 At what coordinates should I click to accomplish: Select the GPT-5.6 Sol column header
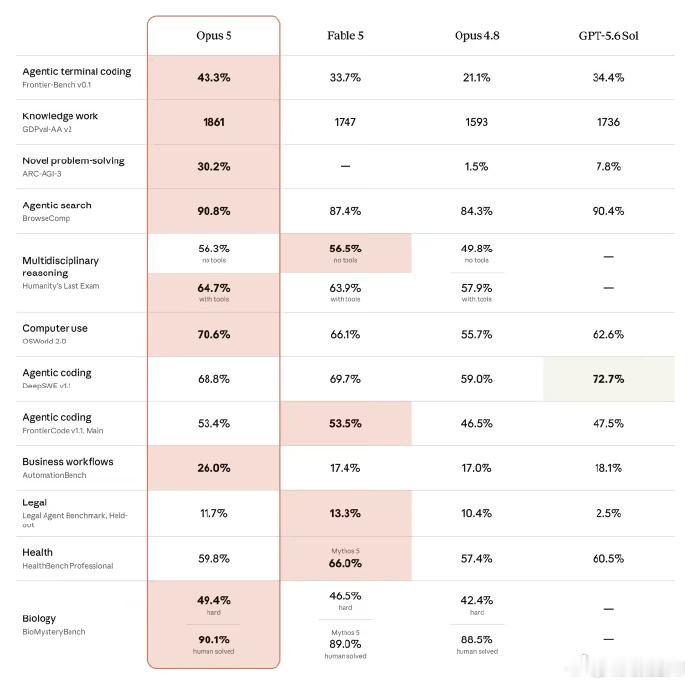tap(609, 36)
